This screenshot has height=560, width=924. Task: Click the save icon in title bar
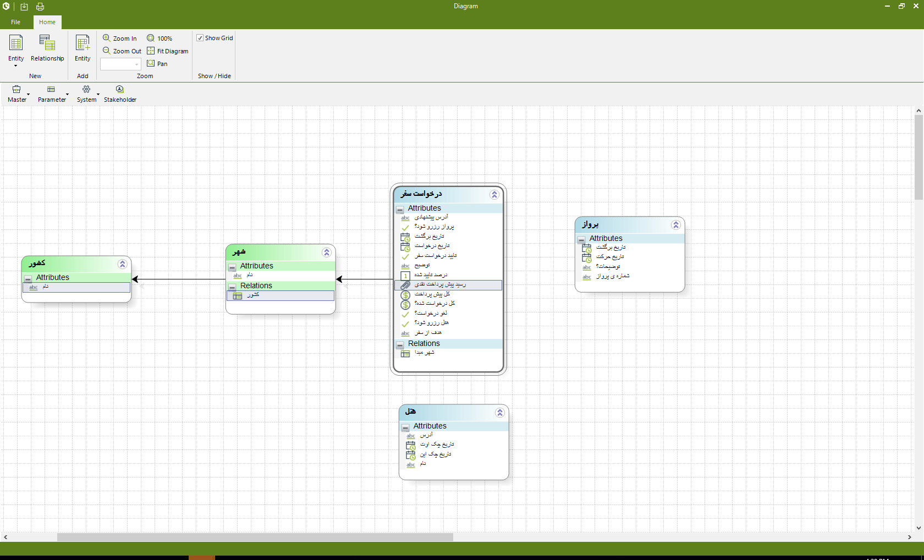pos(24,7)
